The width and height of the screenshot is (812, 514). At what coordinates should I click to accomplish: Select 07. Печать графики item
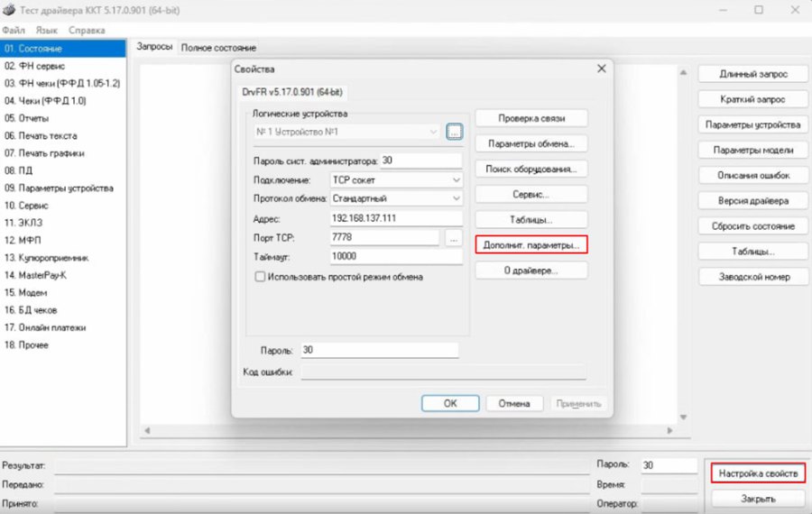(62, 153)
